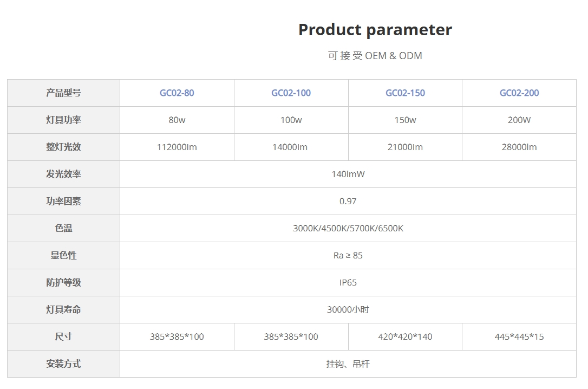Screen dimensions: 588x389
Task: Select the IP65 protection rating cell
Action: coord(348,282)
